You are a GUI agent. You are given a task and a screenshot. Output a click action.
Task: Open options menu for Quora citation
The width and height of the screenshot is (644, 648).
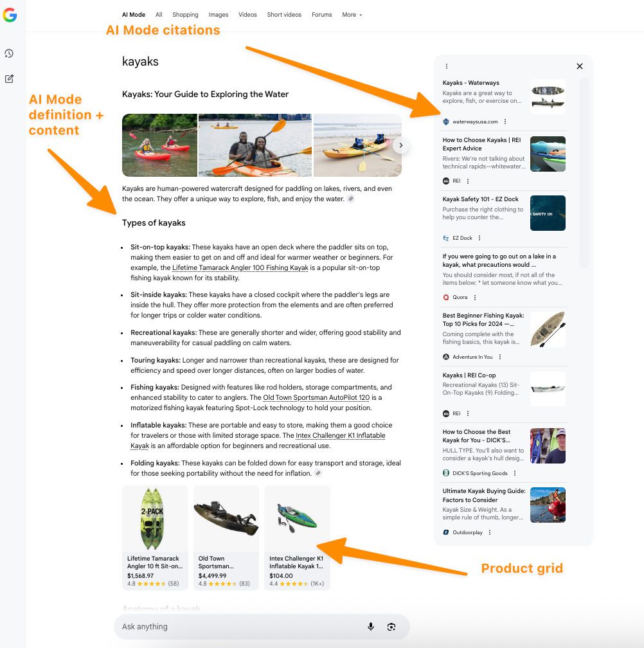click(475, 298)
